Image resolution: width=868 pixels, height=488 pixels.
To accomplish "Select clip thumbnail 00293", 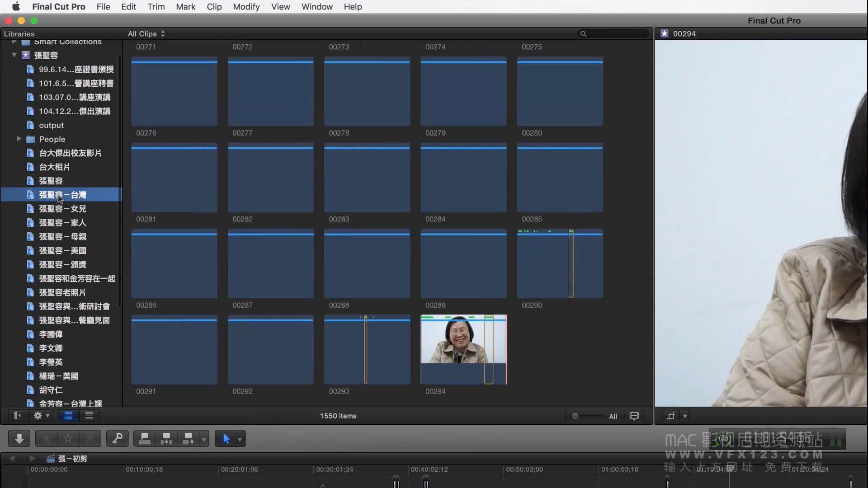I will point(367,349).
